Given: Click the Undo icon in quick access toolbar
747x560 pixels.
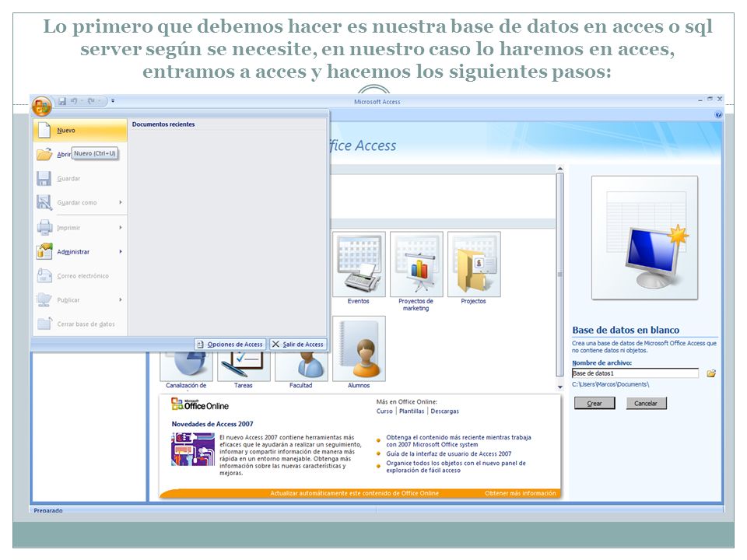Looking at the screenshot, I should (75, 101).
